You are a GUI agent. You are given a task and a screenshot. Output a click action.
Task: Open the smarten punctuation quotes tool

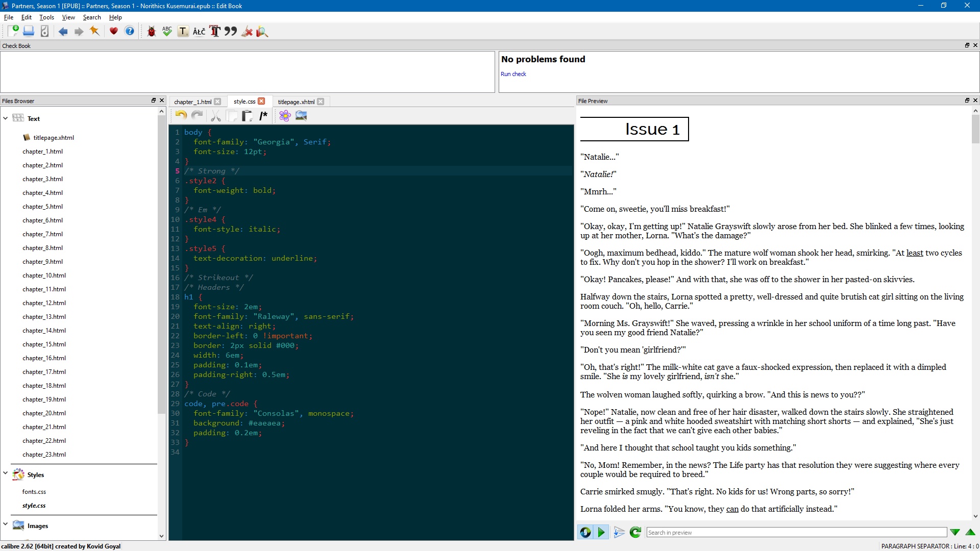231,32
